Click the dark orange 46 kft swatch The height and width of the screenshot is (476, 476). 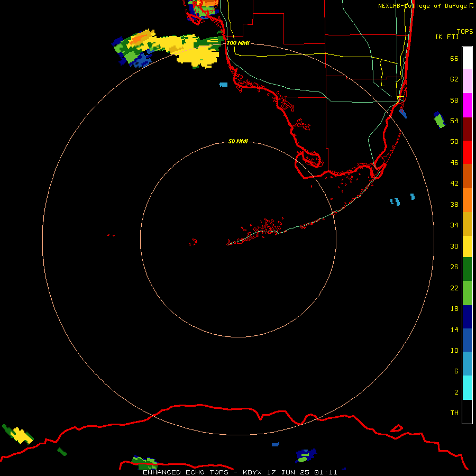(x=467, y=176)
